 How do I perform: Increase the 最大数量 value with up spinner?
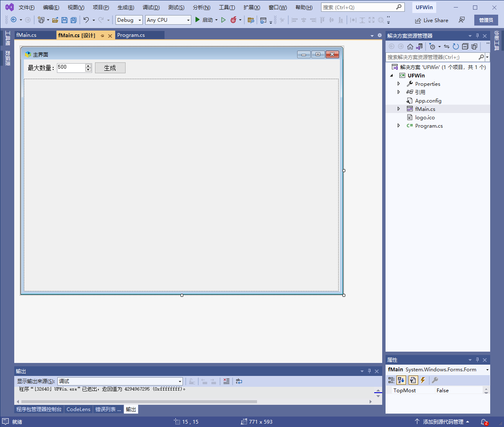click(x=88, y=66)
